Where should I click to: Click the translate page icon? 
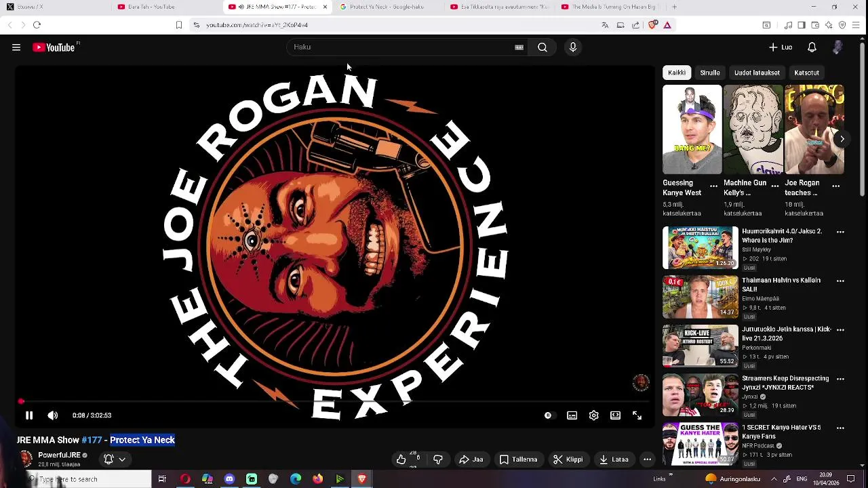tap(605, 25)
